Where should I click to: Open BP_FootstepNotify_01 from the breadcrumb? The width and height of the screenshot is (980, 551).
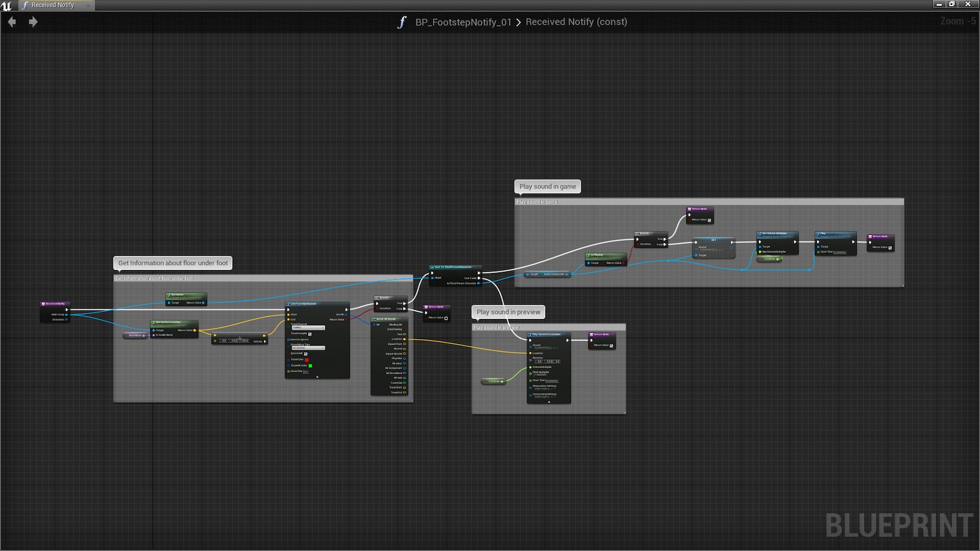(x=462, y=21)
